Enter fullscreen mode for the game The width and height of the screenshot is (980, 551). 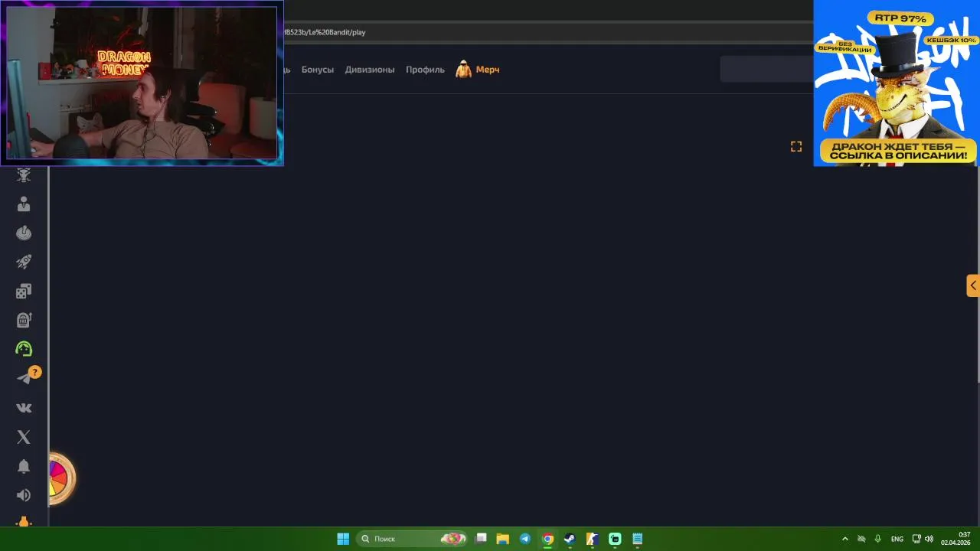coord(796,146)
